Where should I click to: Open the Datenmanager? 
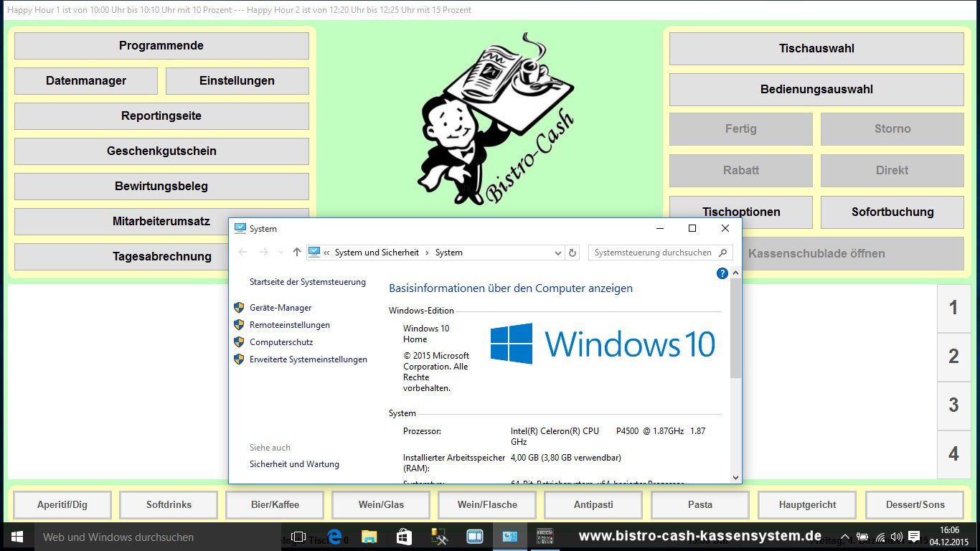click(x=86, y=81)
